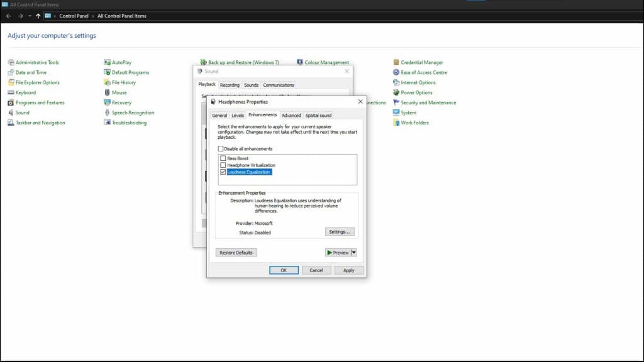644x362 pixels.
Task: Open Date and Time icon
Action: coord(11,72)
